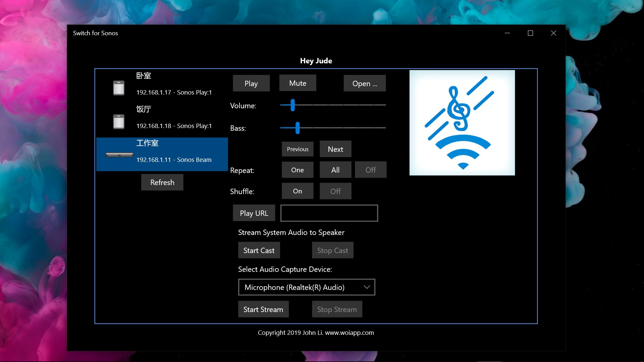Minimize the Switch for Sonos window

507,33
